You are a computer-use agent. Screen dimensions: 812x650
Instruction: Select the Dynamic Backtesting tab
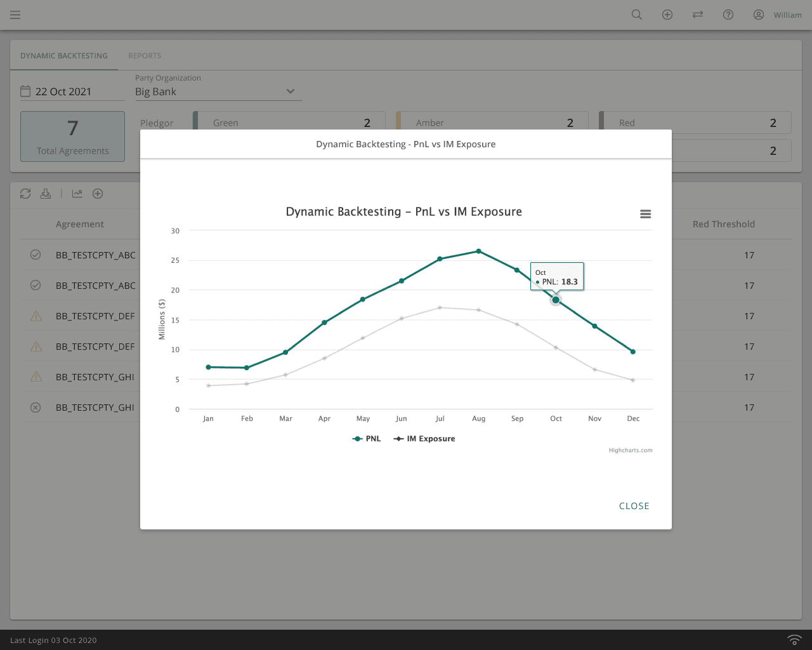click(x=64, y=56)
